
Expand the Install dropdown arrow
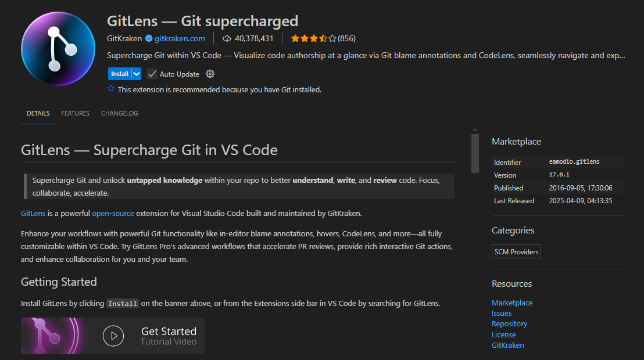137,74
